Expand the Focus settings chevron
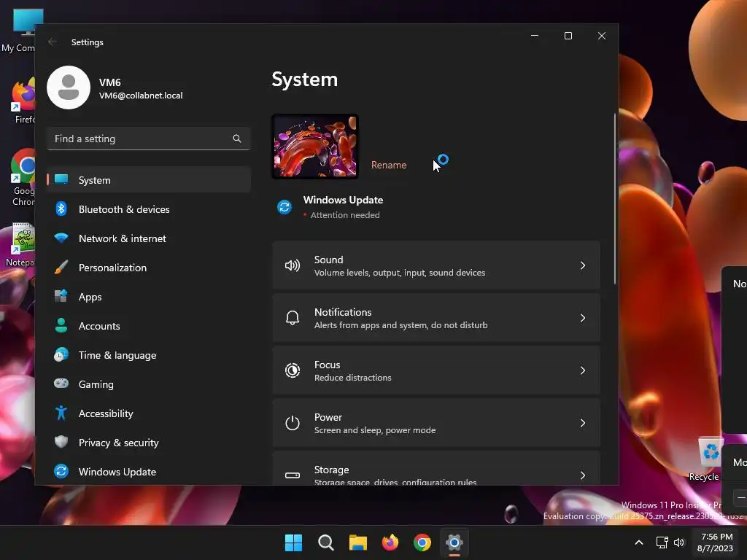Viewport: 747px width, 560px height. click(x=583, y=370)
